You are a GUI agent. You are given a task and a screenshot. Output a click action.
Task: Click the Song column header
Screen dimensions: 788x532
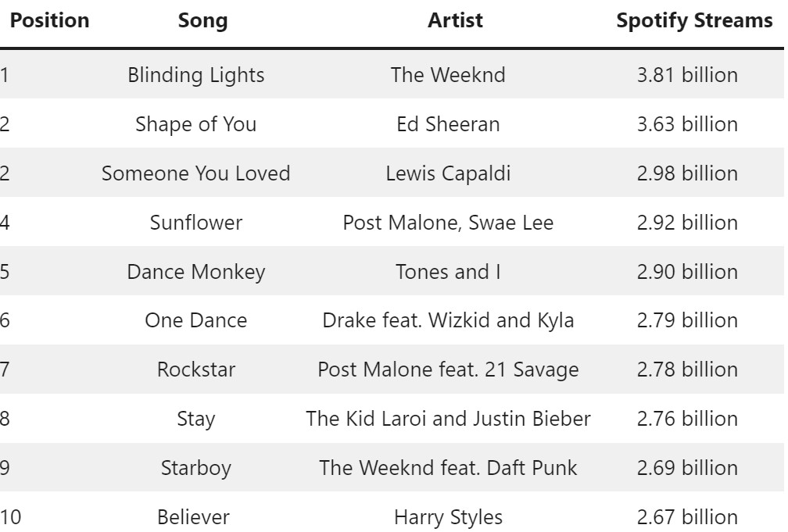(x=202, y=20)
